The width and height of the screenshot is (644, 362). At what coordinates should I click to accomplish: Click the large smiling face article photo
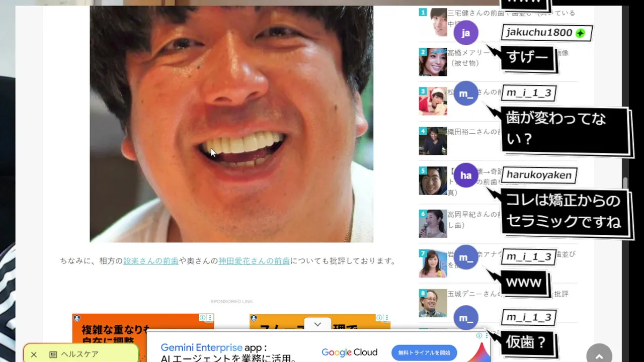231,124
